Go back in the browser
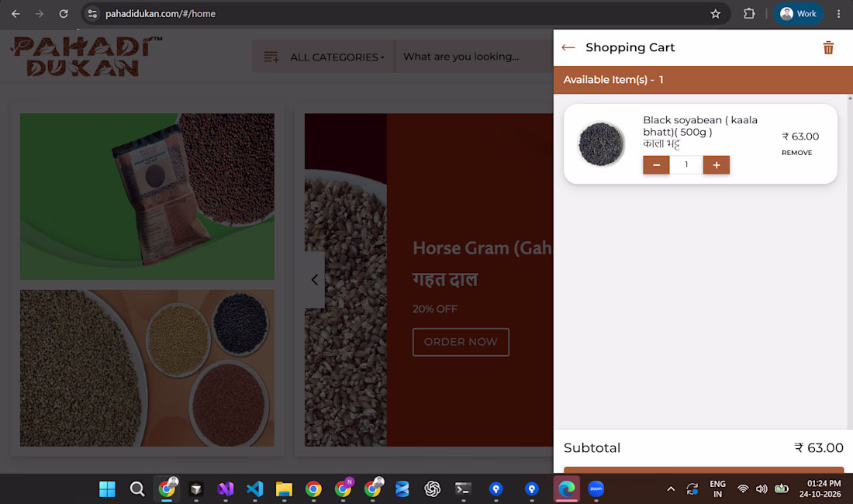The image size is (853, 504). (16, 14)
